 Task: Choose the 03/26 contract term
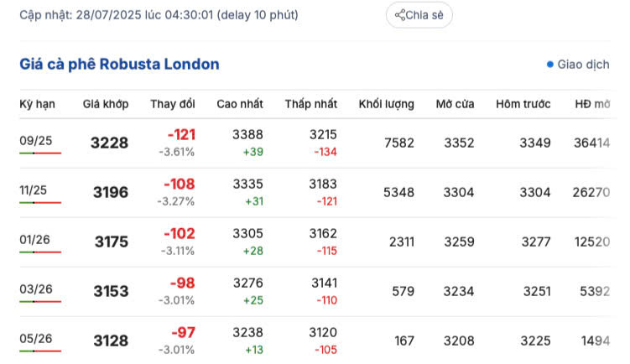35,289
